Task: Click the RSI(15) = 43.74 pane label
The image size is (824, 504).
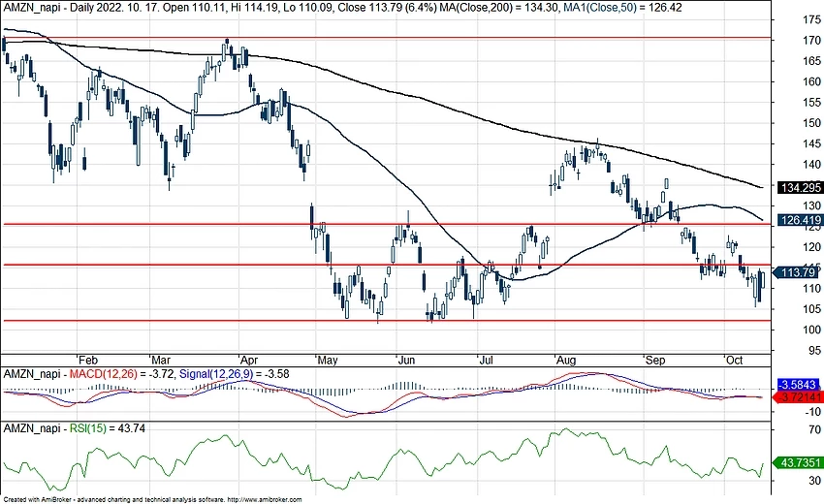Action: tap(108, 428)
